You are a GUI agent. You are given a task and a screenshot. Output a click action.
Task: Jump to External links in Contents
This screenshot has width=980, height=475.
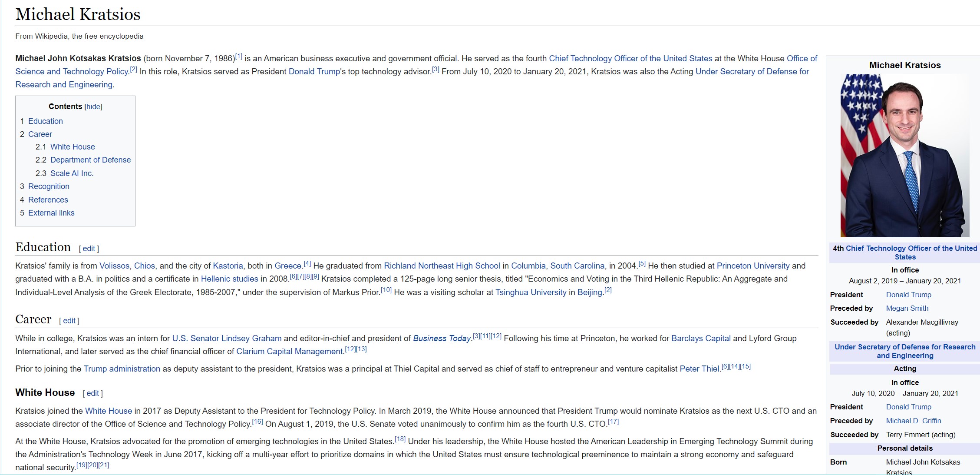coord(51,213)
